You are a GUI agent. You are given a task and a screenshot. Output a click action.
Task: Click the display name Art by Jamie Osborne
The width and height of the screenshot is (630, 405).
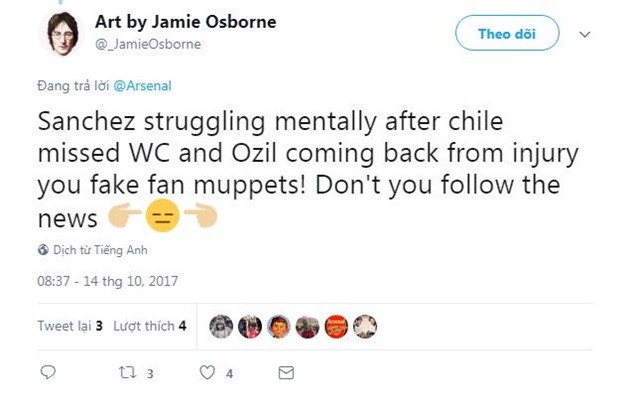(185, 22)
